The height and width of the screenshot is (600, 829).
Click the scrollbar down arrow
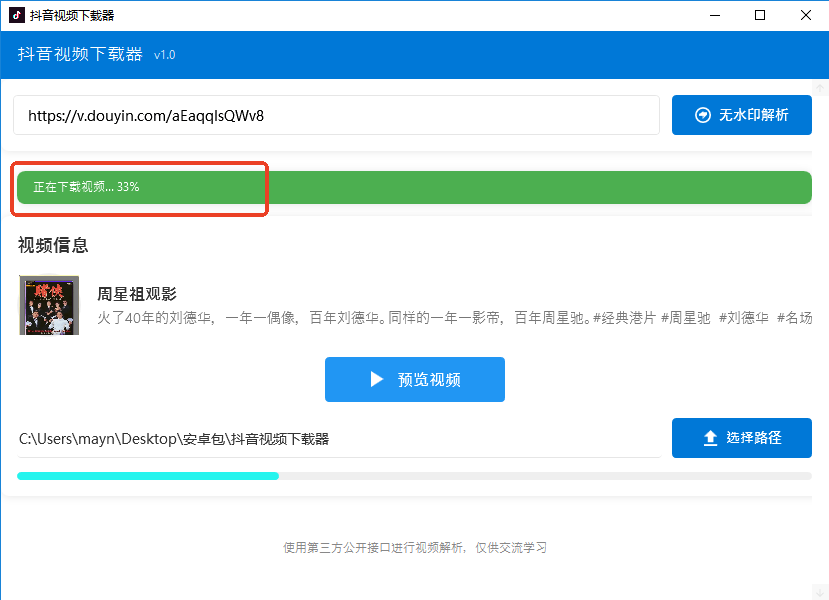pos(820,592)
